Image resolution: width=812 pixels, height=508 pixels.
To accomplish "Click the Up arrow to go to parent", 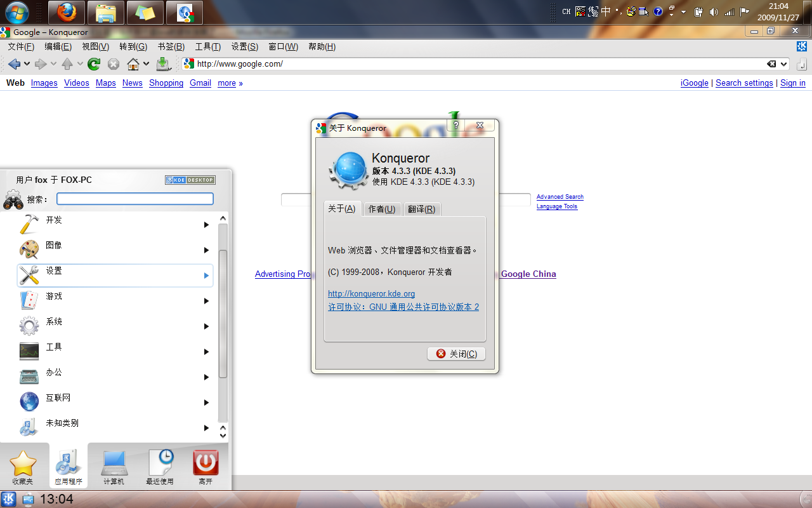I will tap(67, 63).
